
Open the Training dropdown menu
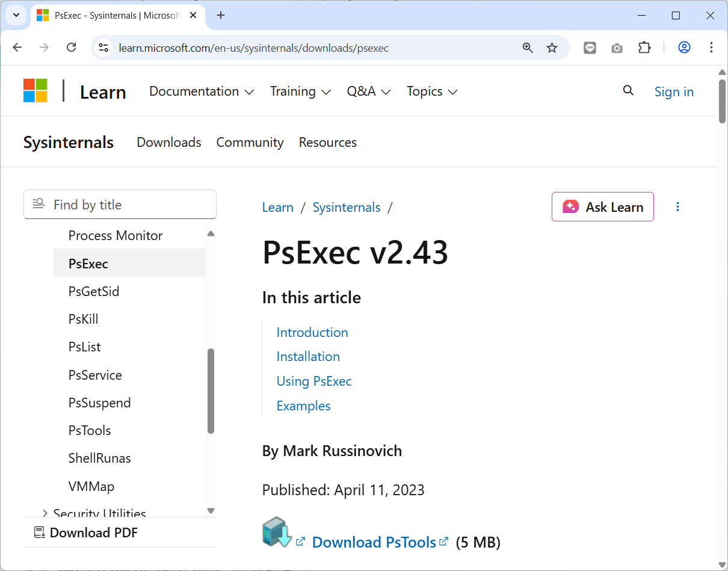tap(300, 91)
